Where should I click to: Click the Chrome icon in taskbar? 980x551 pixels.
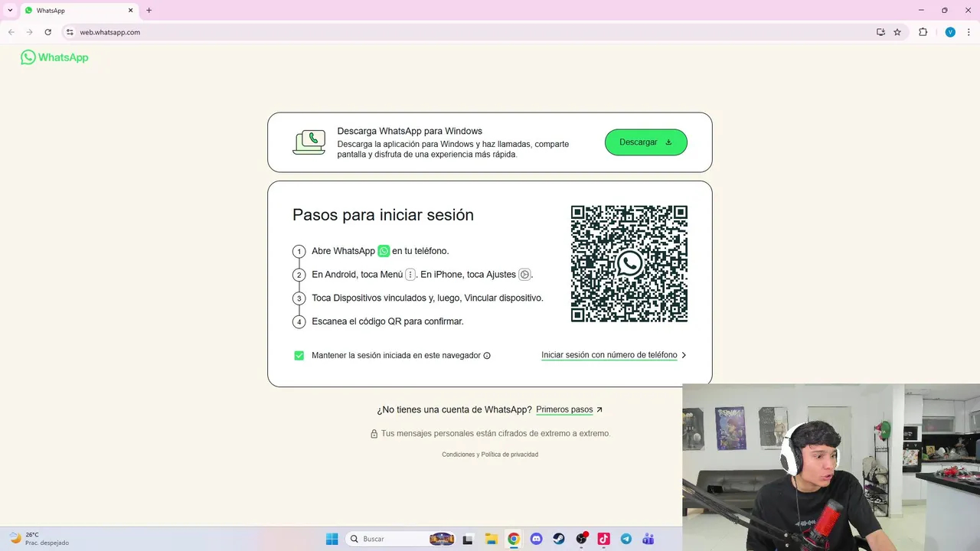pos(514,539)
